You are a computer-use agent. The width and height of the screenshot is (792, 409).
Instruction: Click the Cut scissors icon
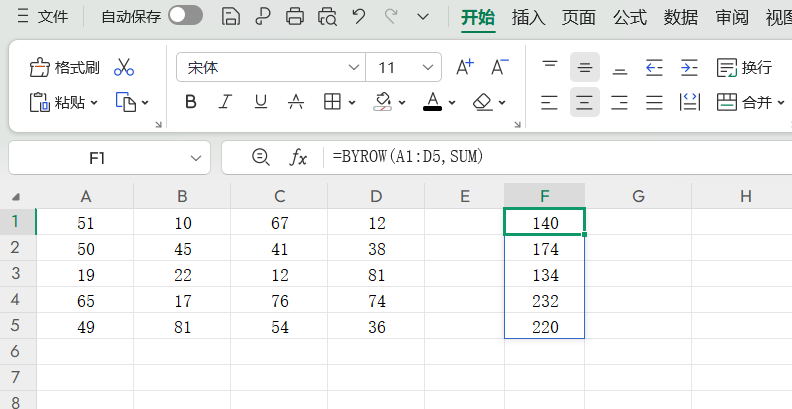[x=124, y=68]
